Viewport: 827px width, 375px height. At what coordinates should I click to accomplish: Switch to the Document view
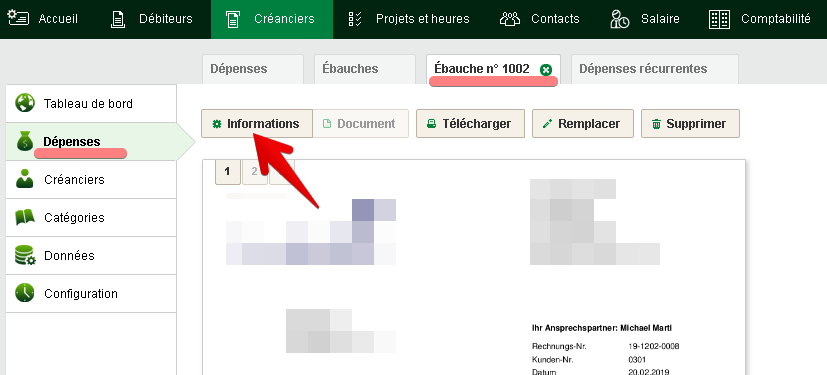coord(360,123)
